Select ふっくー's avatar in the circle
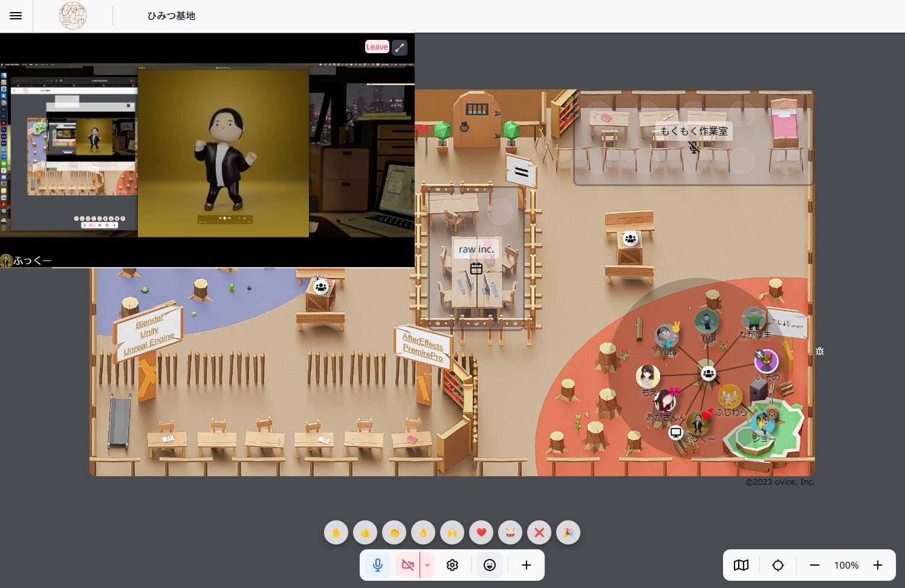Image resolution: width=905 pixels, height=588 pixels. point(698,423)
